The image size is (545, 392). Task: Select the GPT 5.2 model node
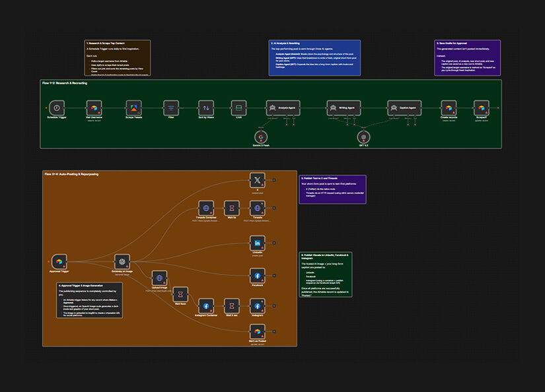click(363, 137)
